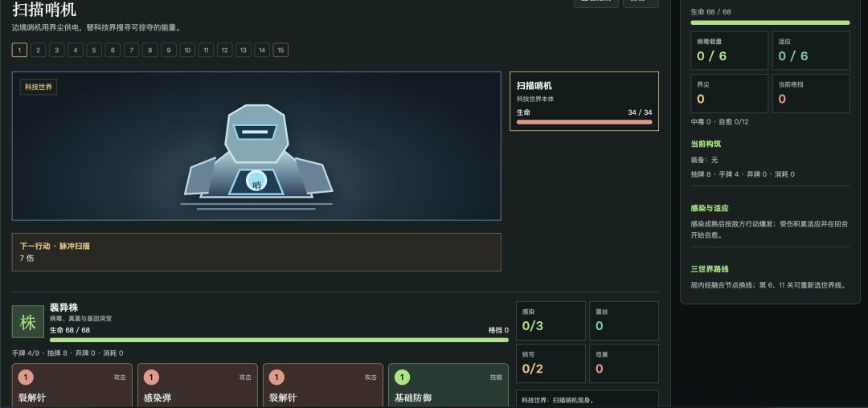Open the 下一行动 · 脉冲扫描 intent panel
The width and height of the screenshot is (868, 408).
click(x=256, y=252)
